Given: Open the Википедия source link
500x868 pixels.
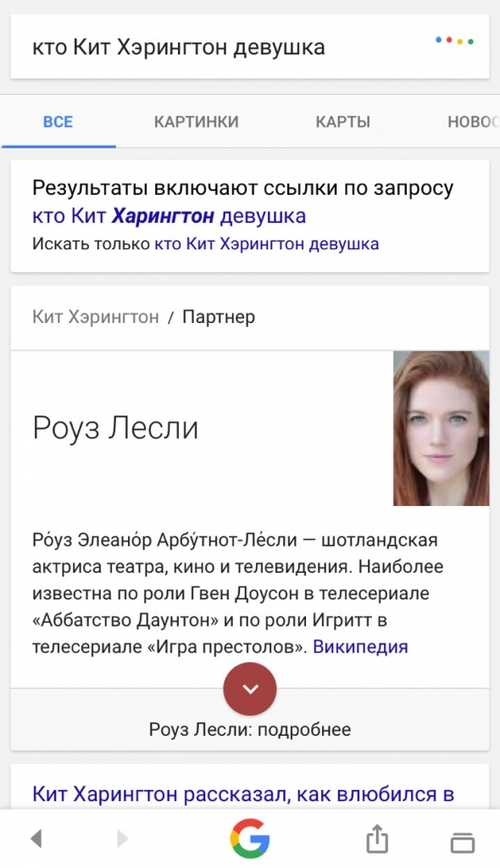Looking at the screenshot, I should tap(360, 647).
